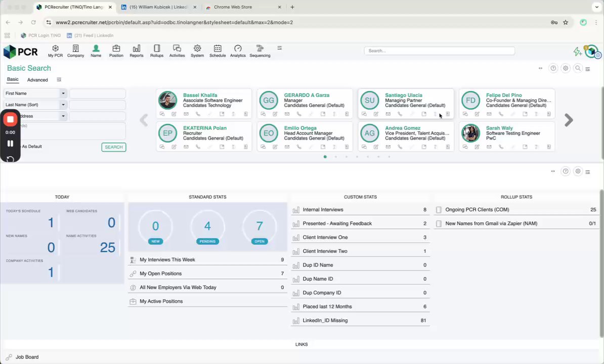Go to next page of name cards
604x364 pixels.
569,120
